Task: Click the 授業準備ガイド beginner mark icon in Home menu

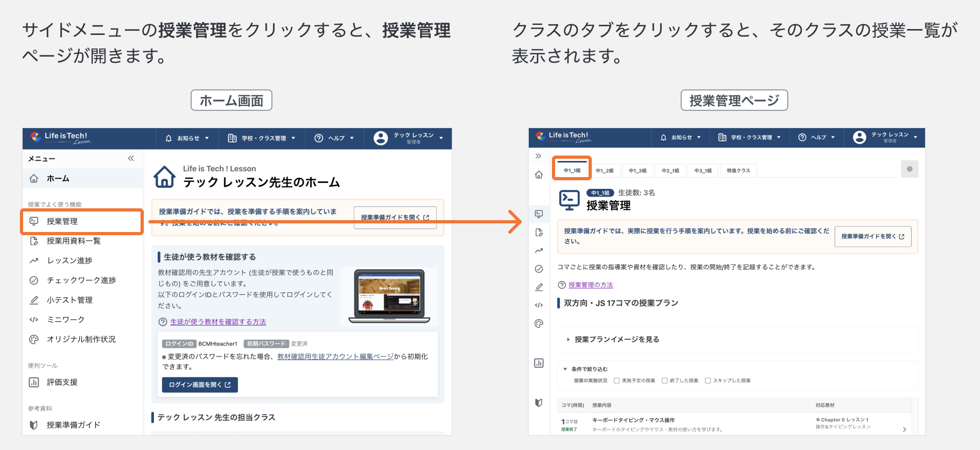Action: pyautogui.click(x=34, y=425)
